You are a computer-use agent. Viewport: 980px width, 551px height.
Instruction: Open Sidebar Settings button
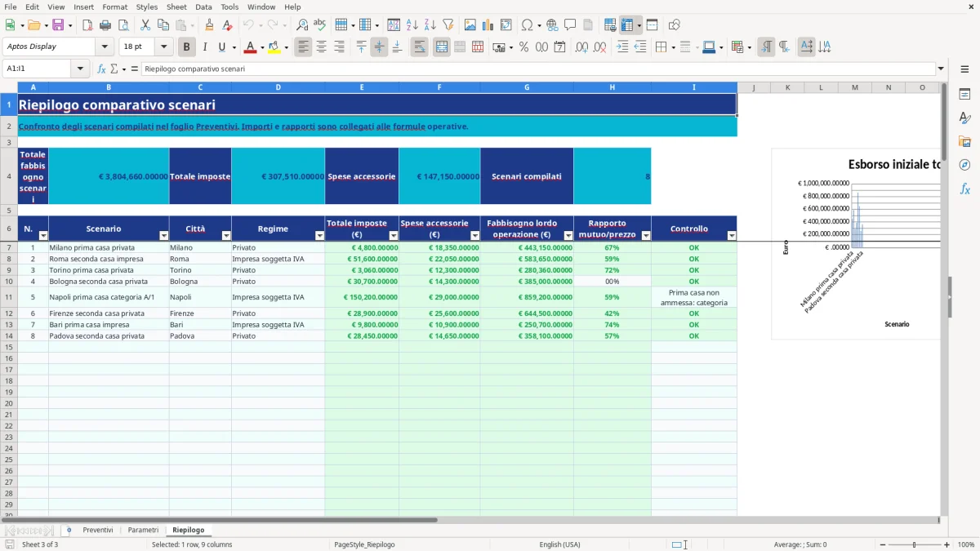click(x=964, y=70)
